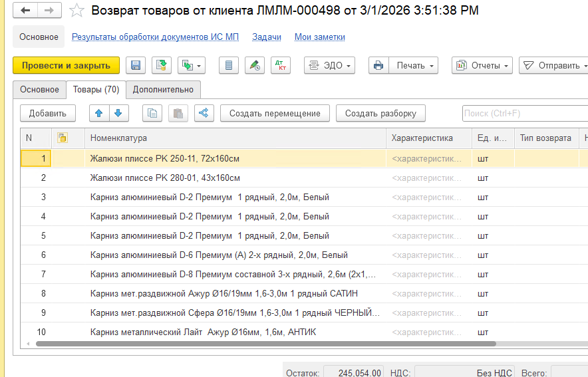Switch to the Дополнительно tab

tap(163, 90)
